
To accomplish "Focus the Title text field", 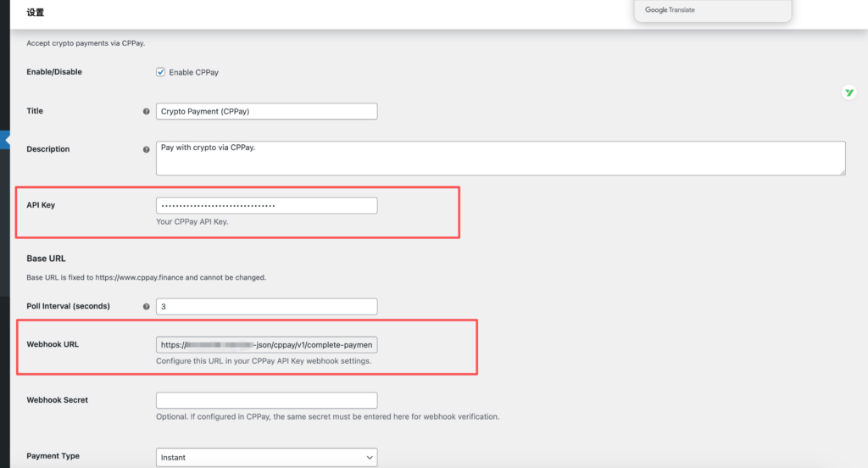I will [266, 112].
